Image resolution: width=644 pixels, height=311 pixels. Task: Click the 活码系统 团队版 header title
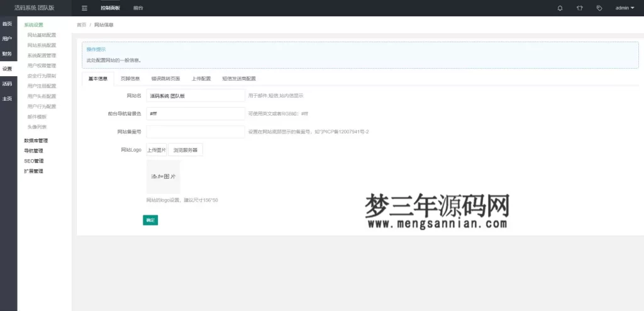tap(34, 8)
